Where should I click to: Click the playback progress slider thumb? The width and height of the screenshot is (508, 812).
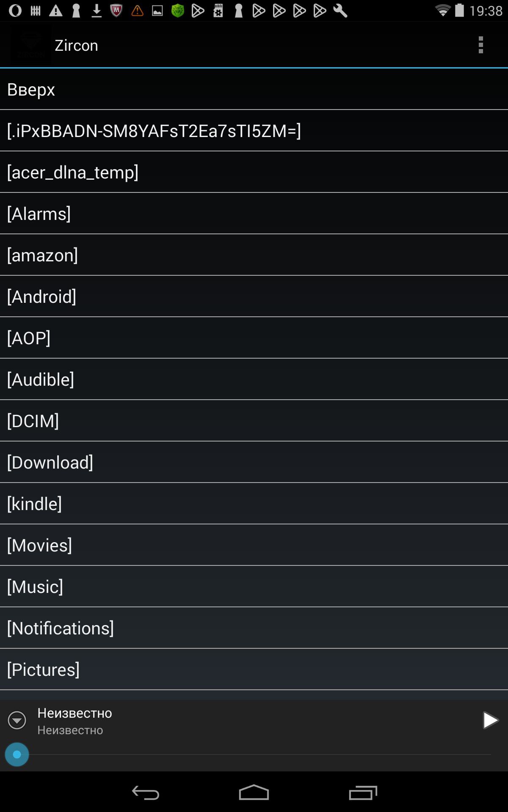point(17,754)
